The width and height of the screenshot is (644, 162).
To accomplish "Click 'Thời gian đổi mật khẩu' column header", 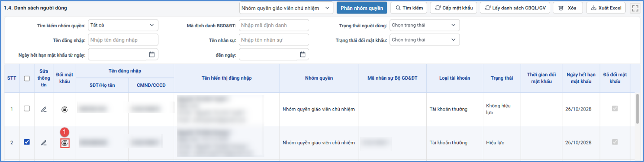I will [542, 78].
